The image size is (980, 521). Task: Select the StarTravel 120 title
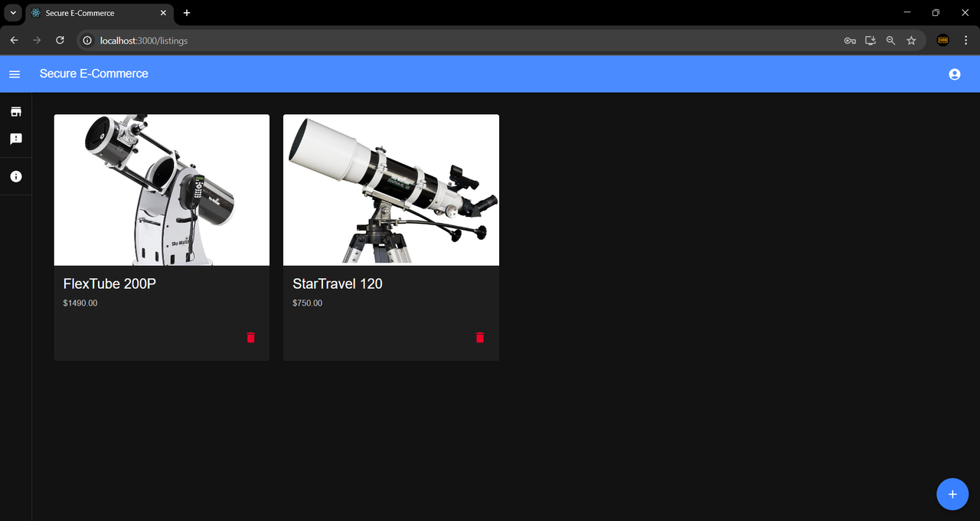(338, 283)
